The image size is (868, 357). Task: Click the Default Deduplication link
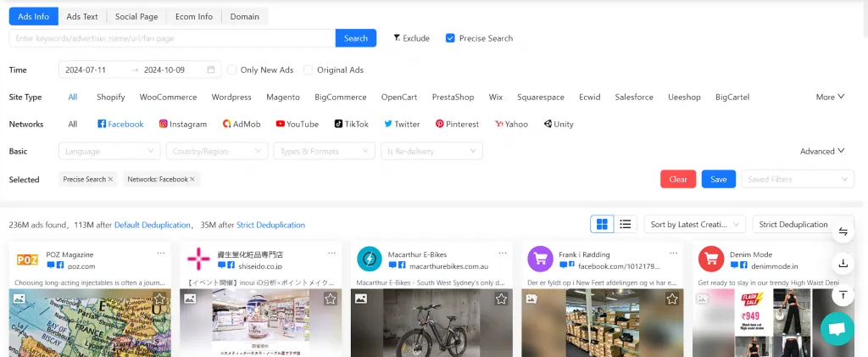click(153, 225)
